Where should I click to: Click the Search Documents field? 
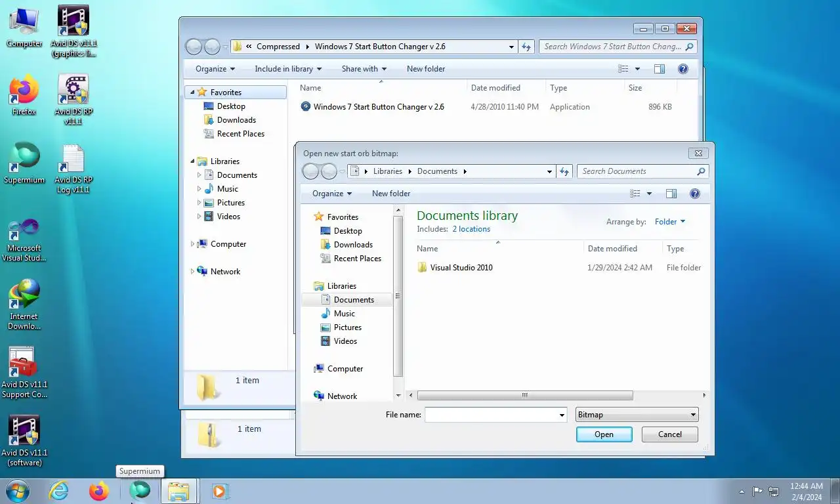(x=637, y=171)
